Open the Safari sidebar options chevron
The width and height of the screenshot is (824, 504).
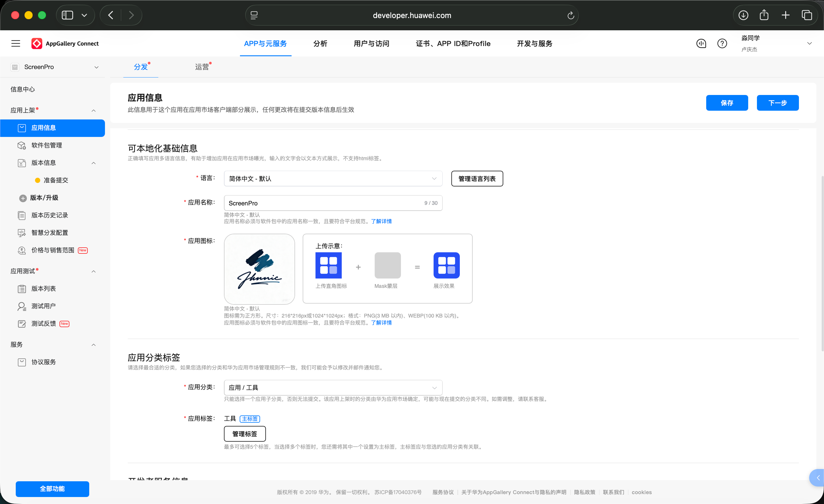[84, 15]
